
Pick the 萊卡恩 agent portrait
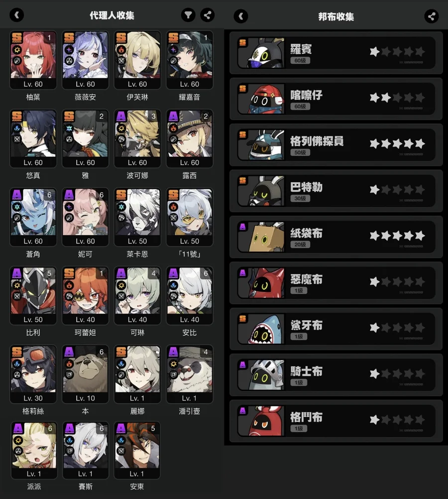(137, 217)
